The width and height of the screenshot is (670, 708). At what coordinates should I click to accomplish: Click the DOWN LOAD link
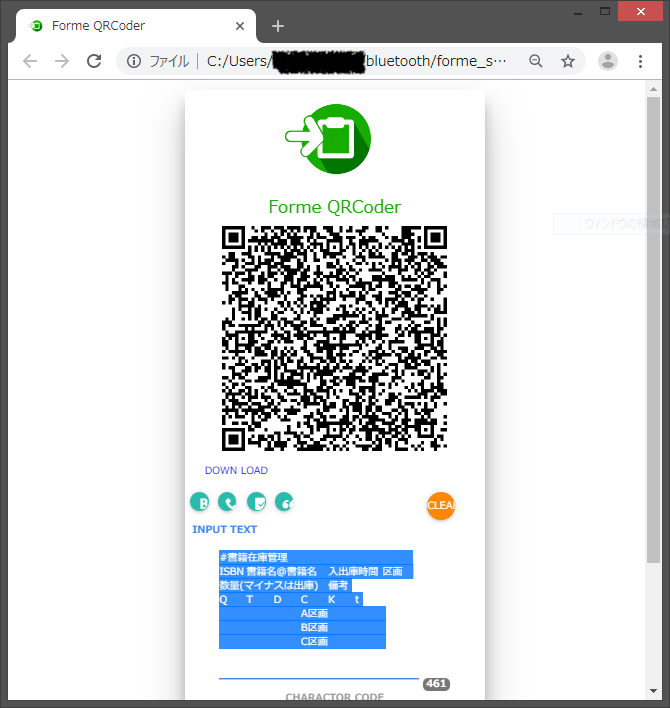tap(236, 471)
